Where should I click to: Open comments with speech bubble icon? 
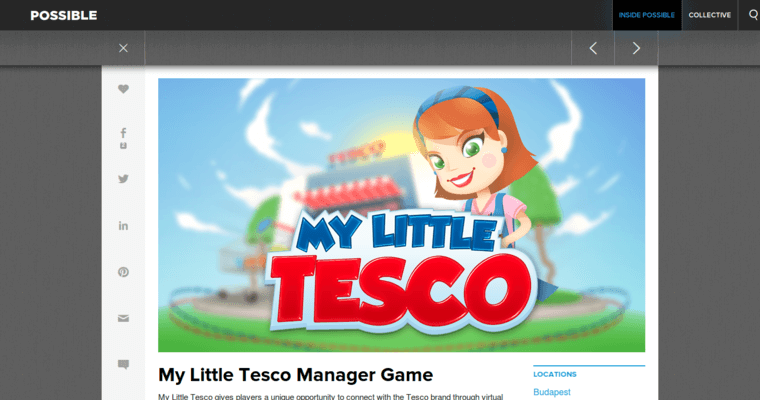pyautogui.click(x=124, y=365)
